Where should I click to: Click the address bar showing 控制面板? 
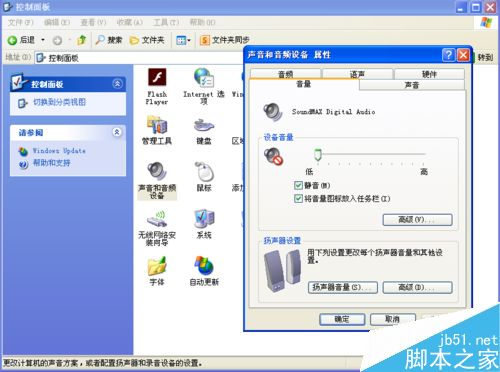140,58
